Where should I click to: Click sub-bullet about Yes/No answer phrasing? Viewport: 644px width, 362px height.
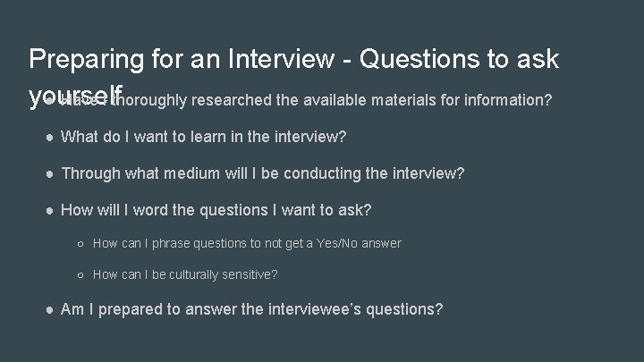coord(247,243)
